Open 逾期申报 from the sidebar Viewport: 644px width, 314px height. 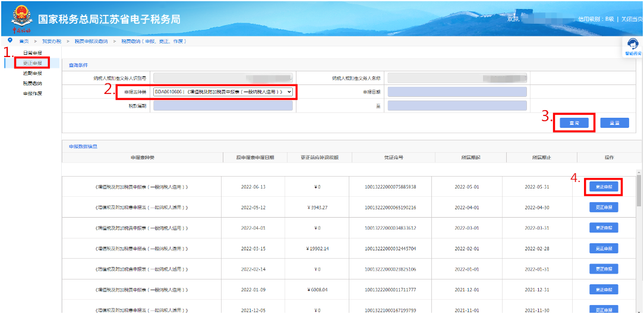point(33,73)
